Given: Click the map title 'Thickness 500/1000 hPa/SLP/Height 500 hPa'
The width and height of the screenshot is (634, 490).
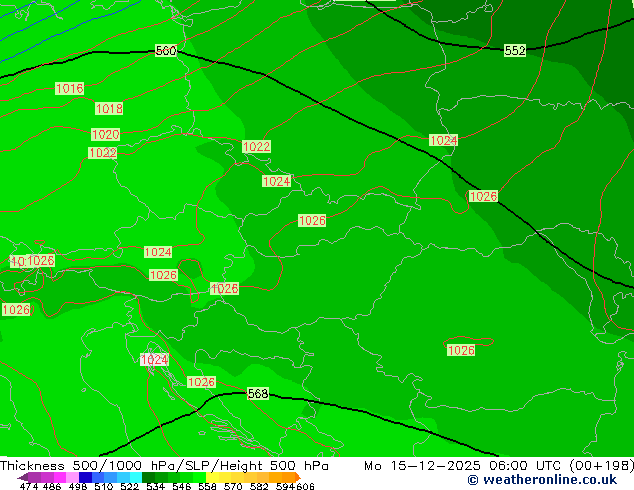Looking at the screenshot, I should (164, 466).
